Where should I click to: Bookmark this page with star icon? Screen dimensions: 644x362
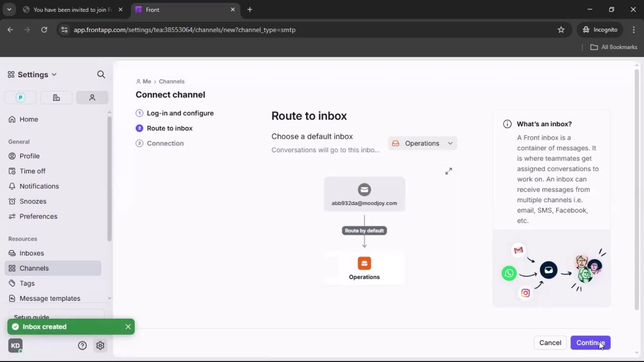click(x=561, y=30)
